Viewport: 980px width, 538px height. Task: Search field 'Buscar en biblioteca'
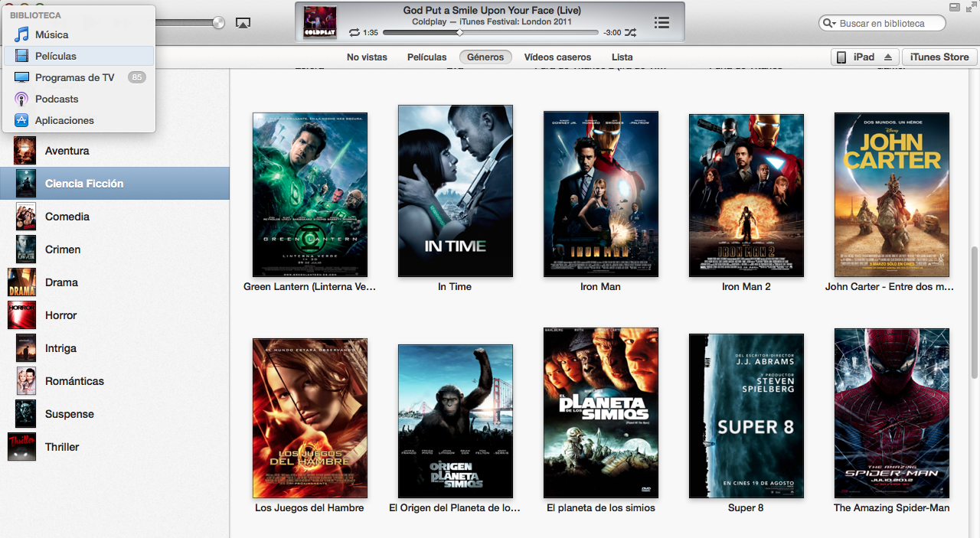[888, 24]
